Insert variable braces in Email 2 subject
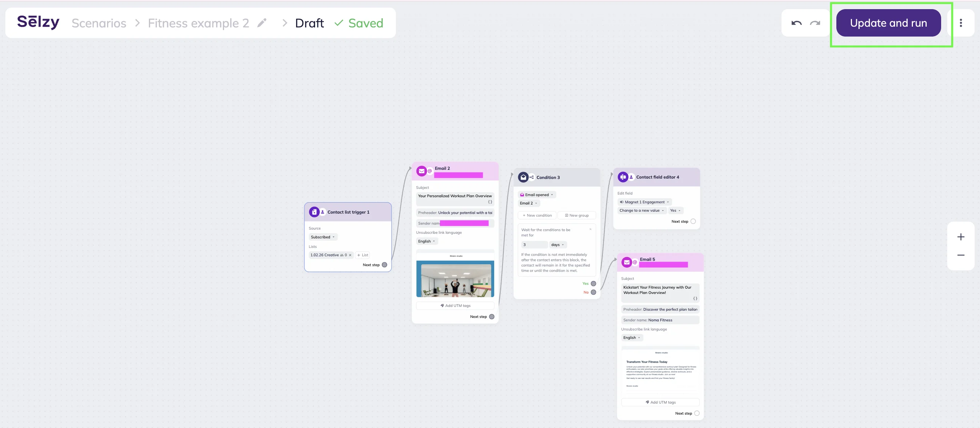 click(x=490, y=202)
